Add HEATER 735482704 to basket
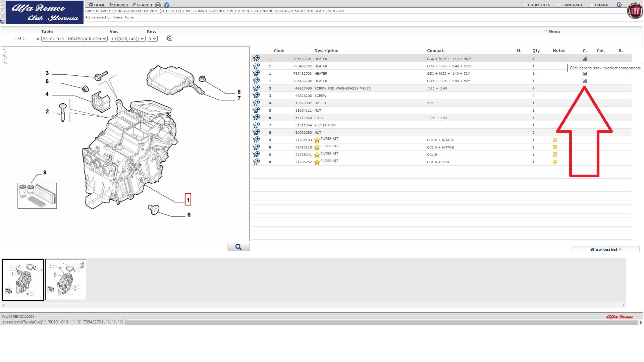Image resolution: width=644 pixels, height=362 pixels. pyautogui.click(x=256, y=80)
